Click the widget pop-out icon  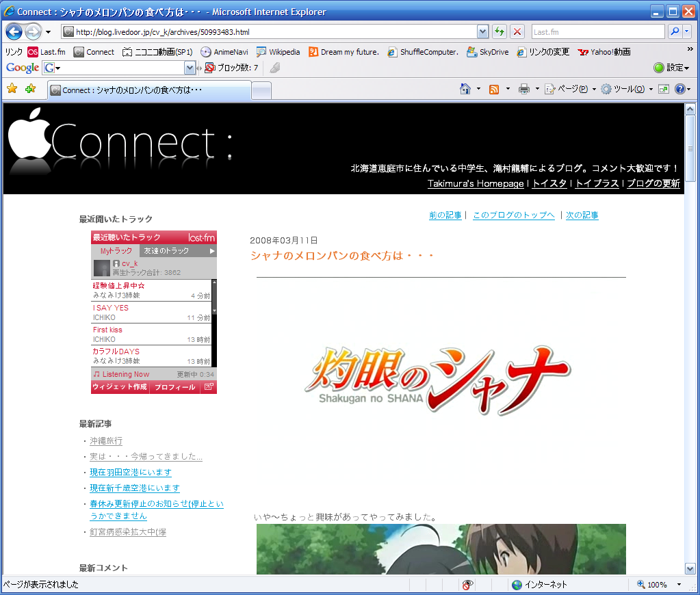pyautogui.click(x=209, y=387)
